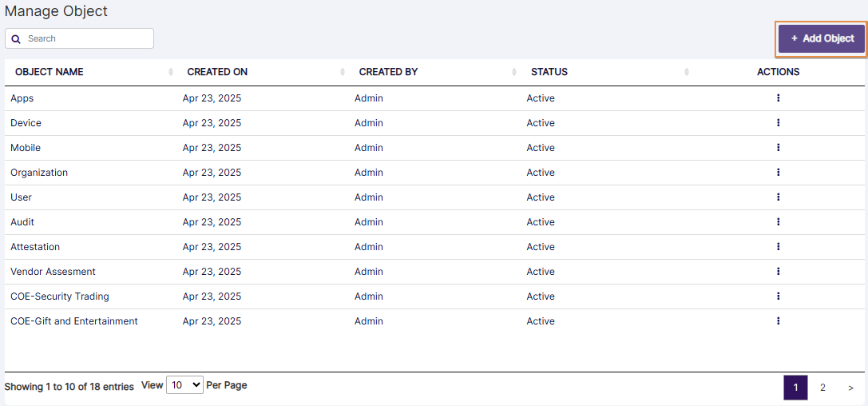The height and width of the screenshot is (406, 868).
Task: Sort by the Created By header
Action: click(x=388, y=72)
